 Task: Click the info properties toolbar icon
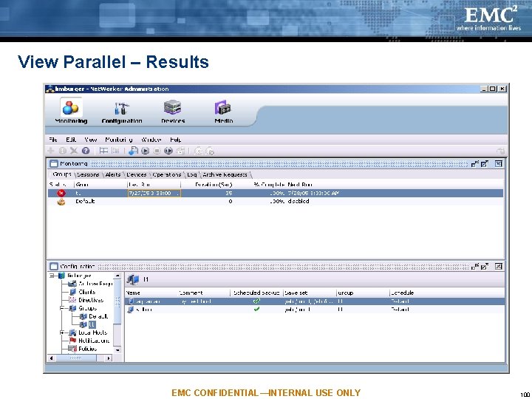[62, 151]
